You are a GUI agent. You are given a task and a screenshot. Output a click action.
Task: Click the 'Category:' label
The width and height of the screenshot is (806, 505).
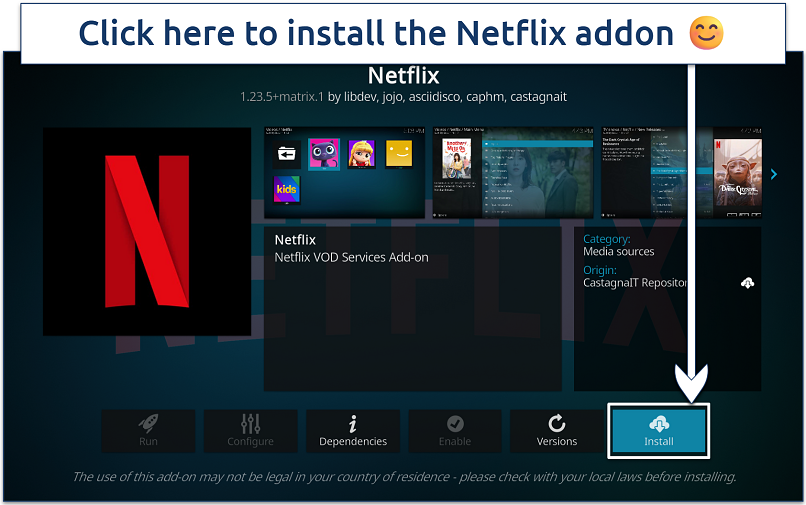(607, 239)
